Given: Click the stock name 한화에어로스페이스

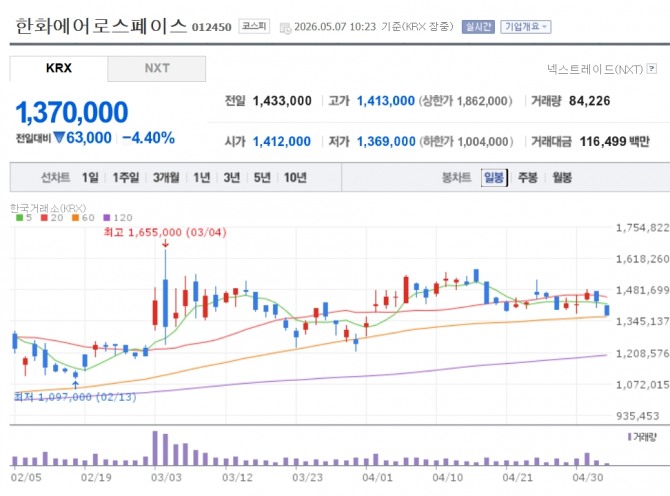Looking at the screenshot, I should [x=101, y=26].
